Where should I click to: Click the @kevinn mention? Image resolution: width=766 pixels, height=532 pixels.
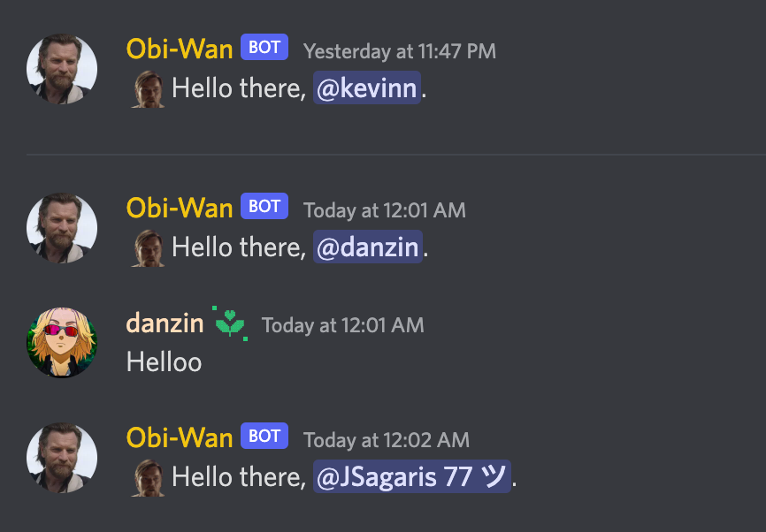(367, 87)
